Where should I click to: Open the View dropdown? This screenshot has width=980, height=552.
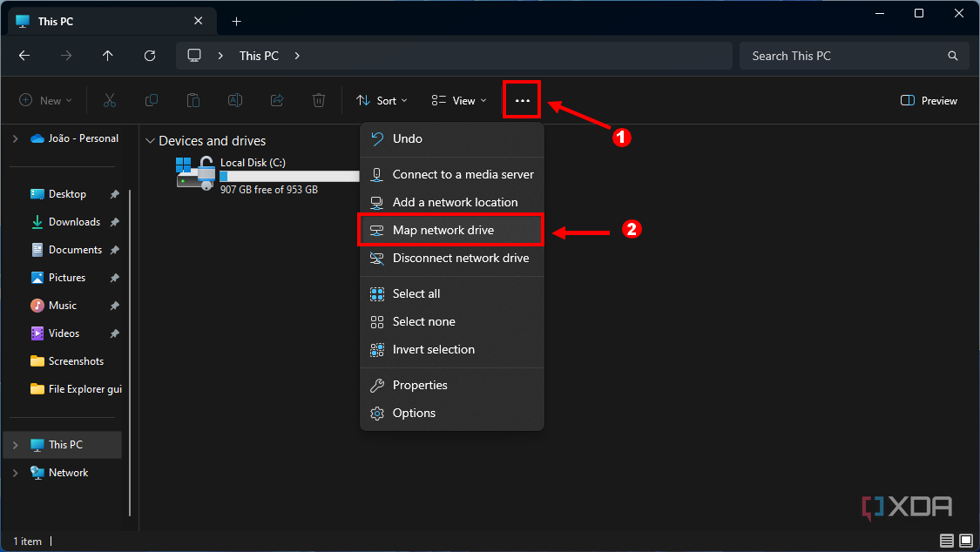(x=457, y=100)
